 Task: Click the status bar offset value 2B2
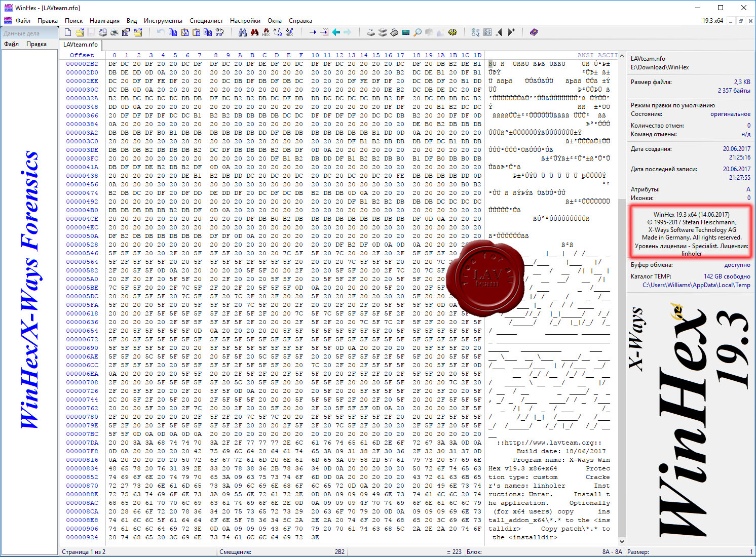pos(339,552)
